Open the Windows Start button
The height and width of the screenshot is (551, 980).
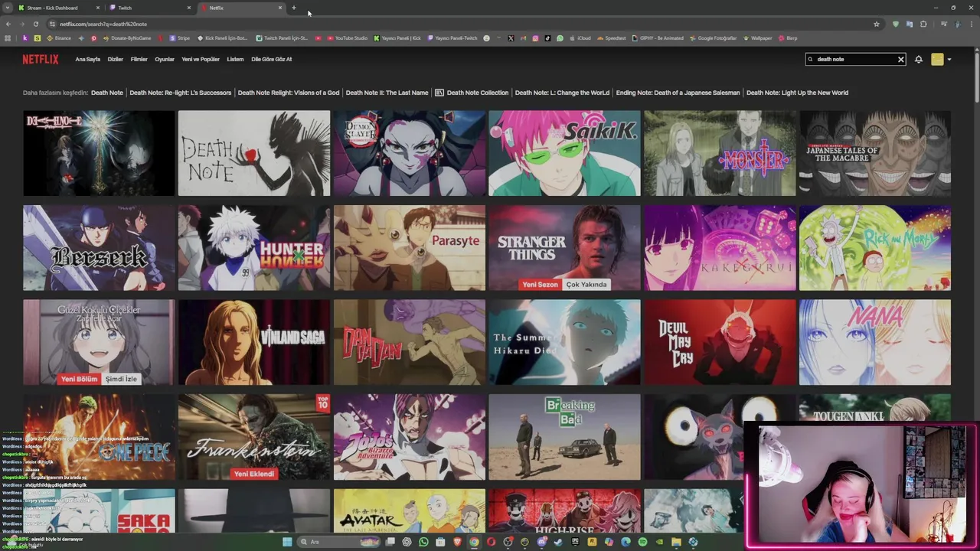pyautogui.click(x=287, y=542)
